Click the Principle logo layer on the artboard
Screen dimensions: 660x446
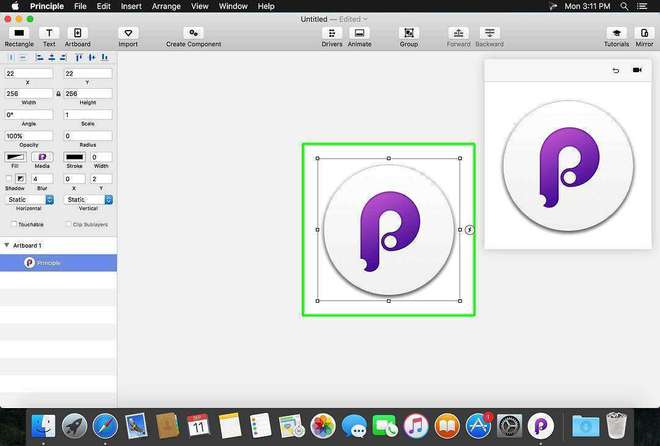pyautogui.click(x=389, y=230)
